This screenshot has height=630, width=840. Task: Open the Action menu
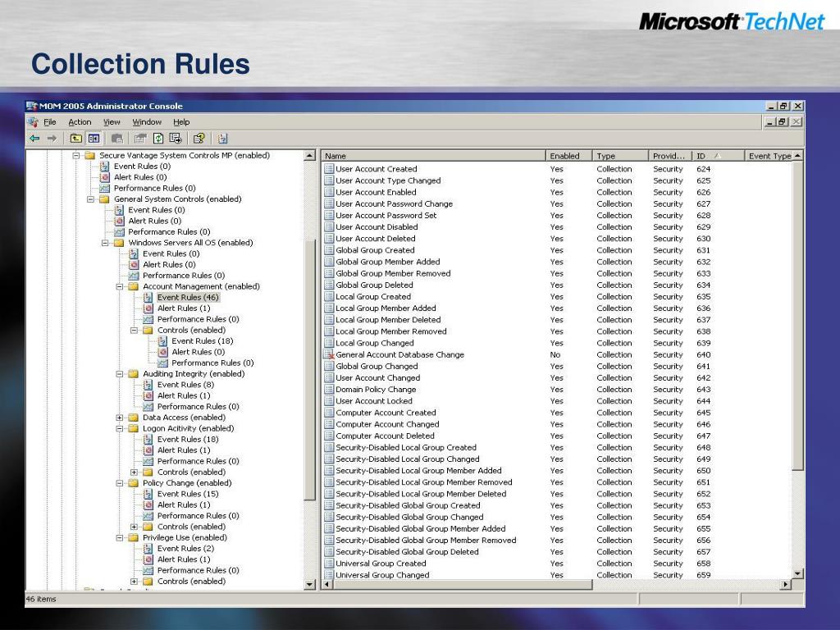pos(80,122)
